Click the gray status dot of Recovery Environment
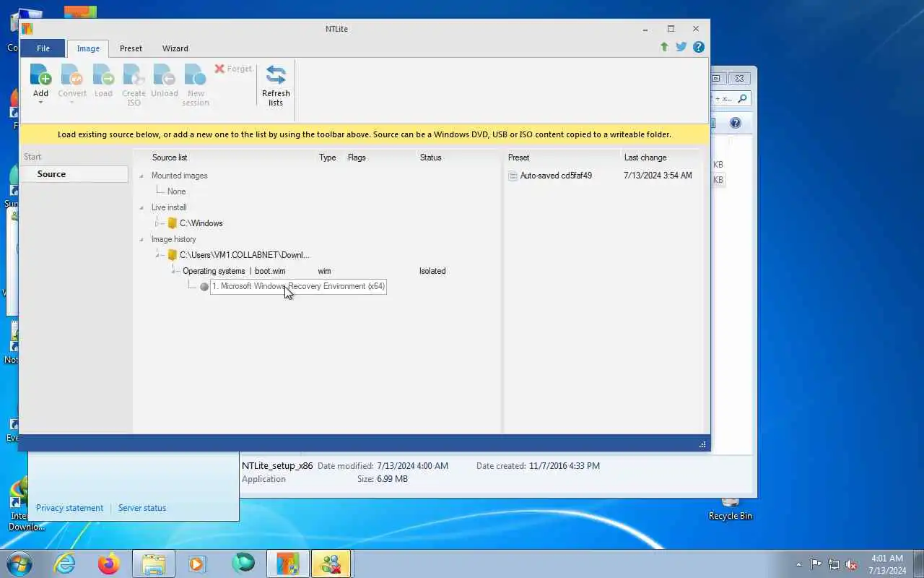Screen dimensions: 924x578 pos(204,287)
